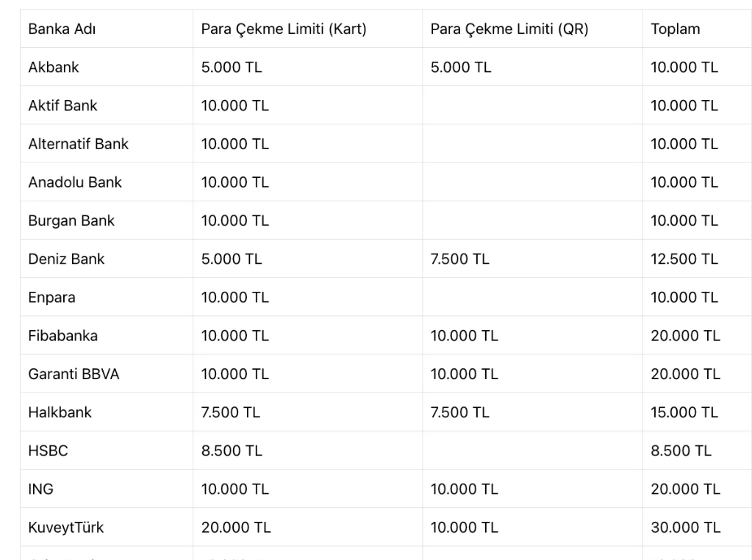Click Deniz Bank's 12.500 TL total
This screenshot has width=752, height=560.
click(x=684, y=259)
